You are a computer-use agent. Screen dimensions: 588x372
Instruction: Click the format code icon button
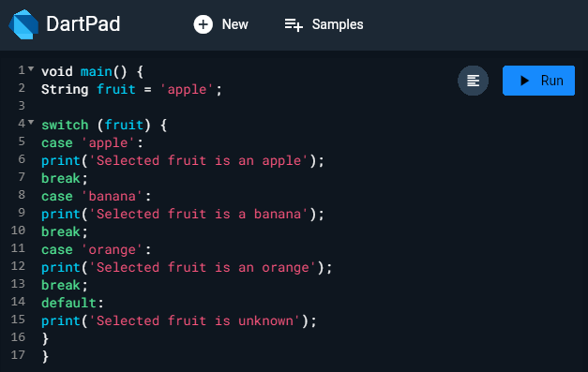473,81
